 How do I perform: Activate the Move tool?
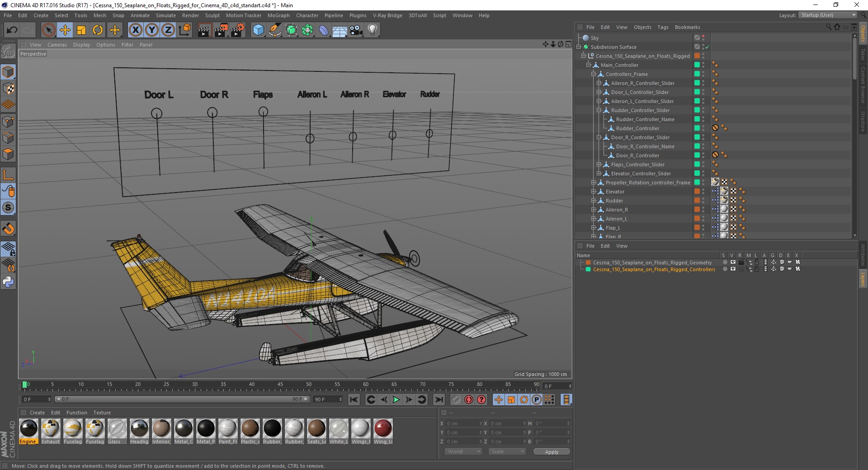point(65,30)
